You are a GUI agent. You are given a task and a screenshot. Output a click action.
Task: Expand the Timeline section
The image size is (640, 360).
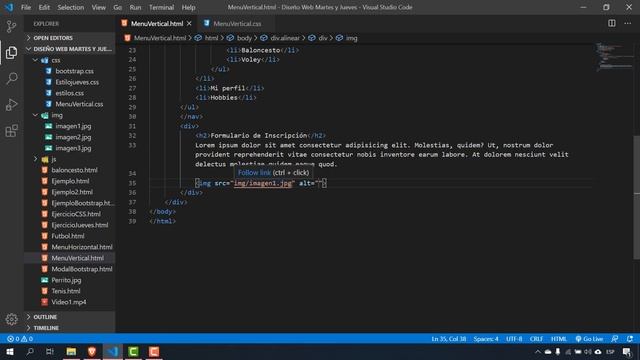coord(70,328)
